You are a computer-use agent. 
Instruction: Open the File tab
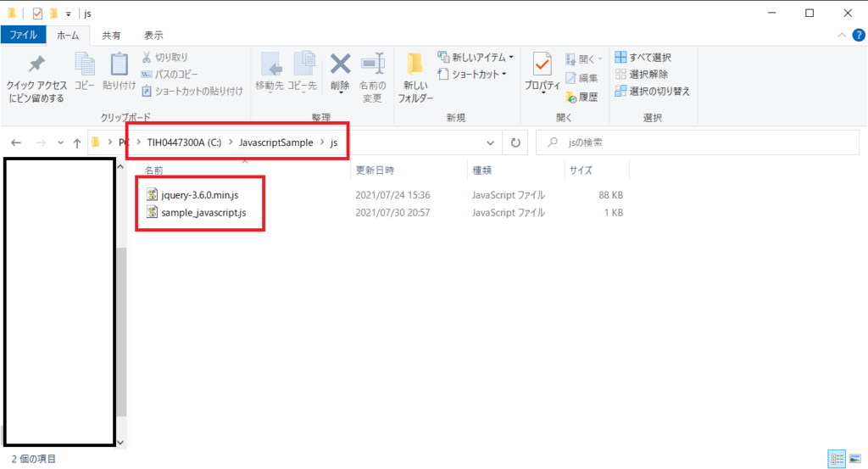(x=23, y=36)
